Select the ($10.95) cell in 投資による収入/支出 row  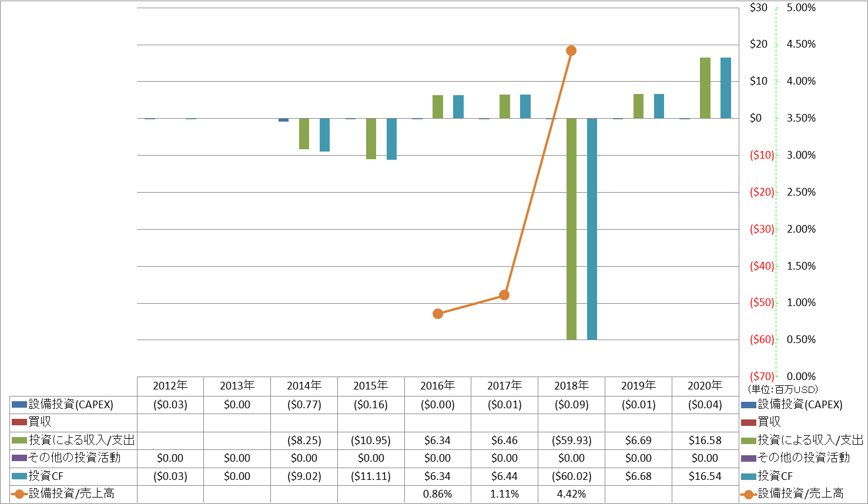point(371,441)
